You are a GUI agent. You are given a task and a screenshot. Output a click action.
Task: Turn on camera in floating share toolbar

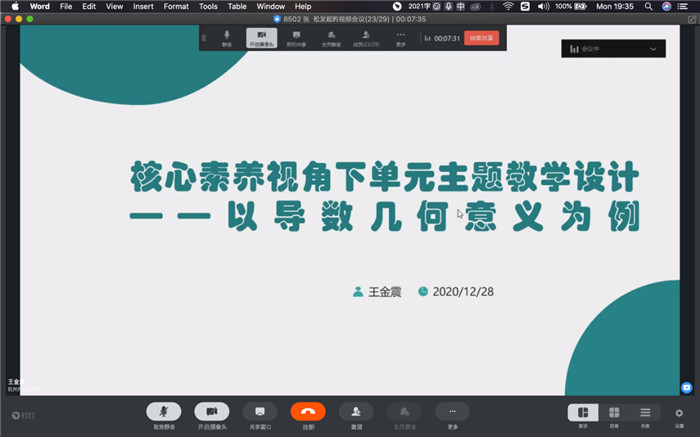coord(261,38)
